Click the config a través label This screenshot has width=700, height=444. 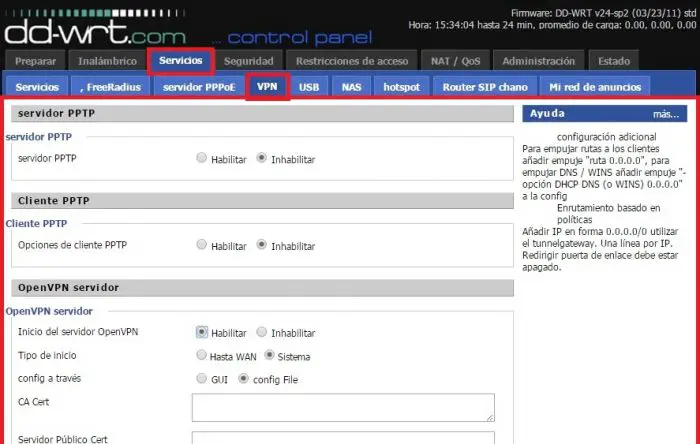click(49, 378)
